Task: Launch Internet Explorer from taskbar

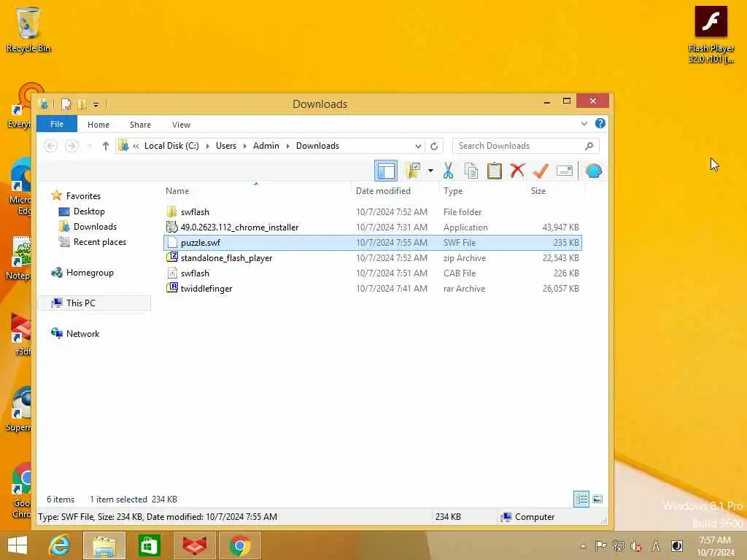Action: pyautogui.click(x=60, y=545)
